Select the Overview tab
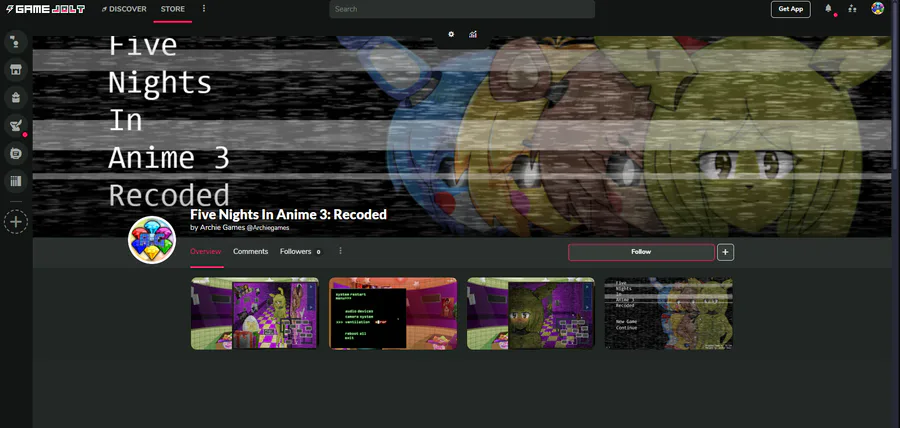This screenshot has width=900, height=428. point(205,251)
